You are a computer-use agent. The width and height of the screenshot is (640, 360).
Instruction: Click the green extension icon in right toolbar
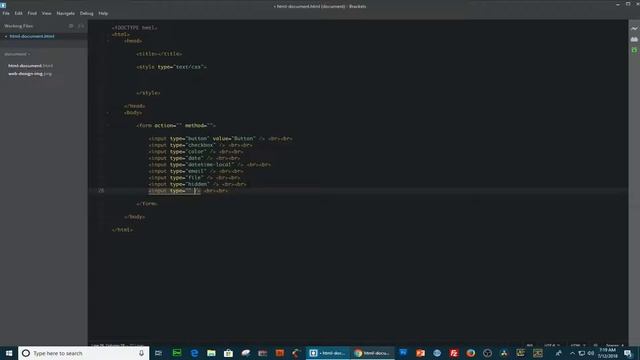coord(634,50)
